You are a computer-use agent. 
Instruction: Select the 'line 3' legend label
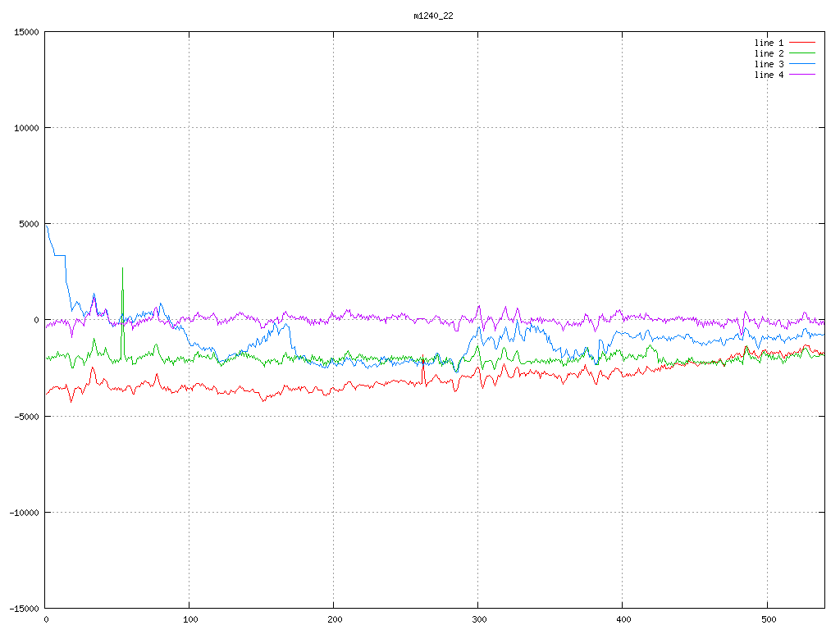coord(769,64)
